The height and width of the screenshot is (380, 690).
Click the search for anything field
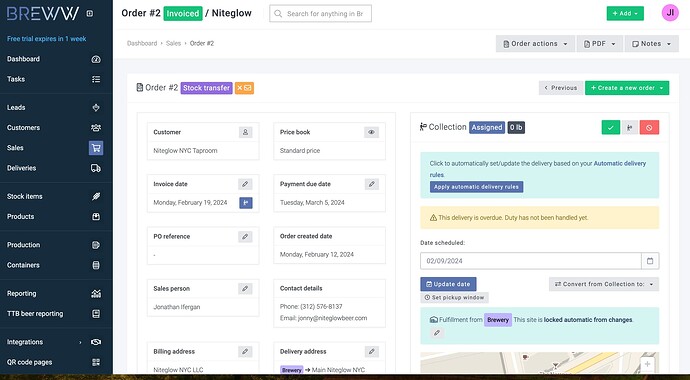click(x=320, y=14)
